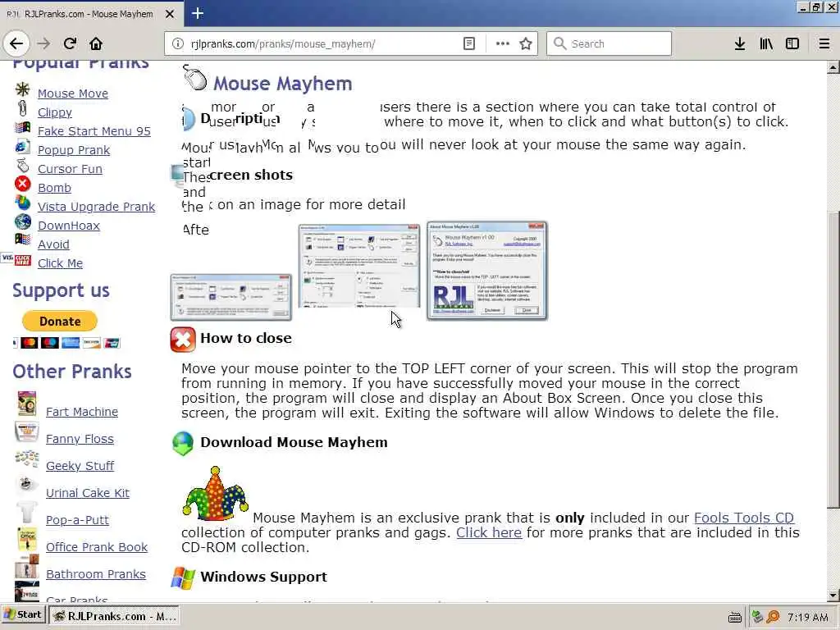Screen dimensions: 840x630
Task: Select RJLPranks.com taskbar button
Action: point(114,616)
